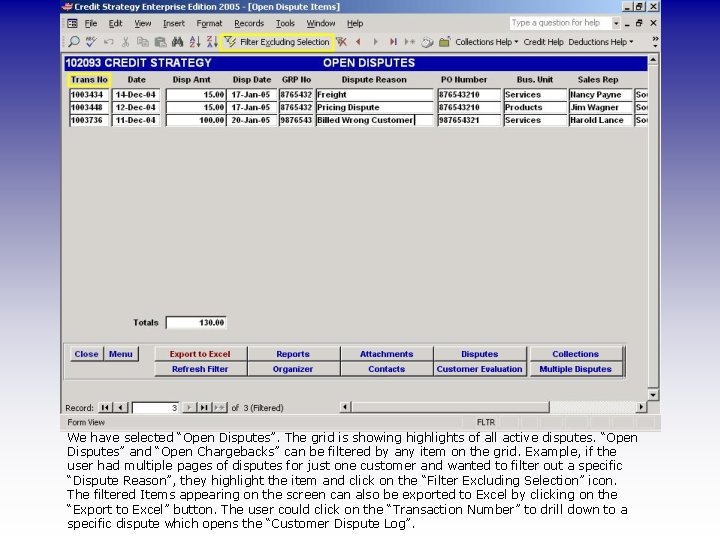Go to previous record with red left arrow

358,42
